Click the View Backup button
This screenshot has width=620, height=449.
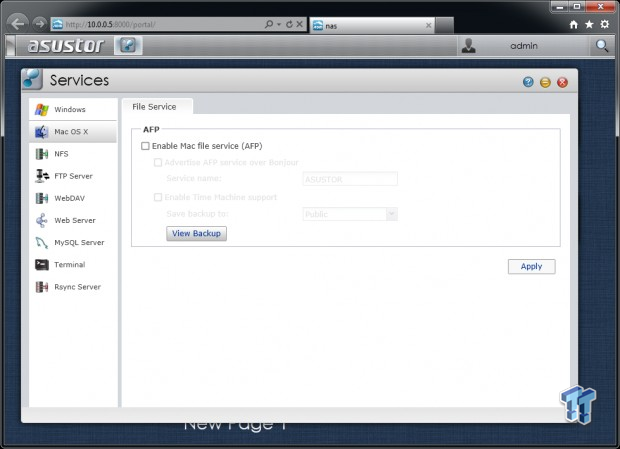click(x=196, y=233)
